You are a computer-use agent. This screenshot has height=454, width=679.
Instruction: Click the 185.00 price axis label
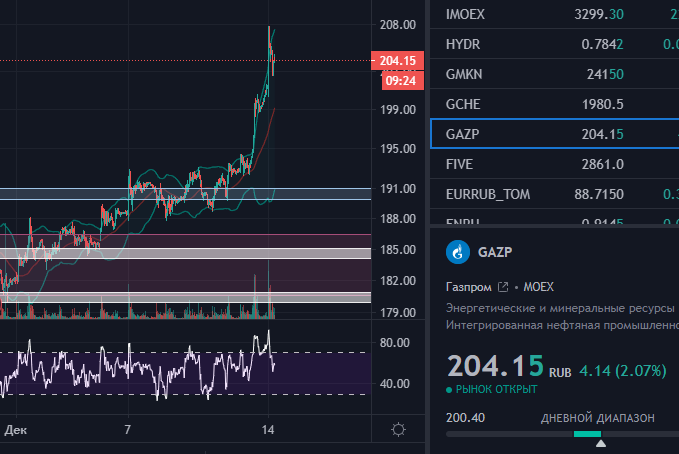(398, 250)
